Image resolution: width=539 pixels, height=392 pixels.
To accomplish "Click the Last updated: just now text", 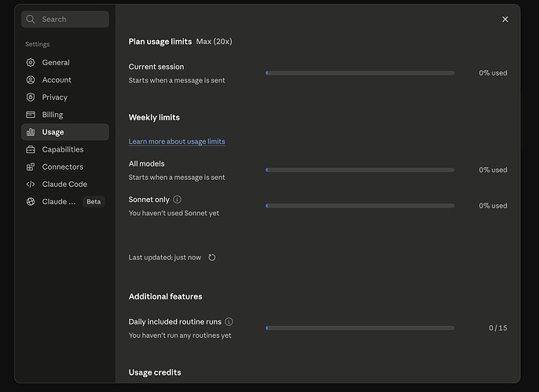I will pyautogui.click(x=165, y=258).
